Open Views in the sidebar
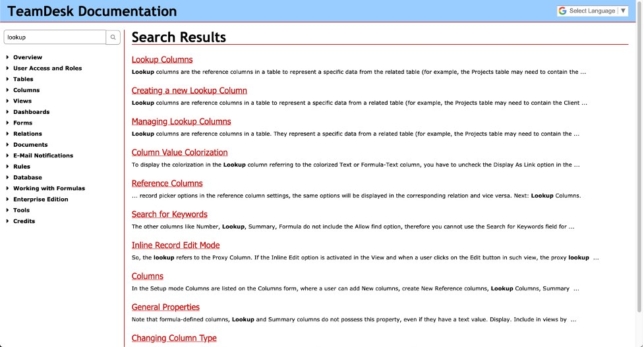Screen dimensions: 644x347 pos(22,101)
